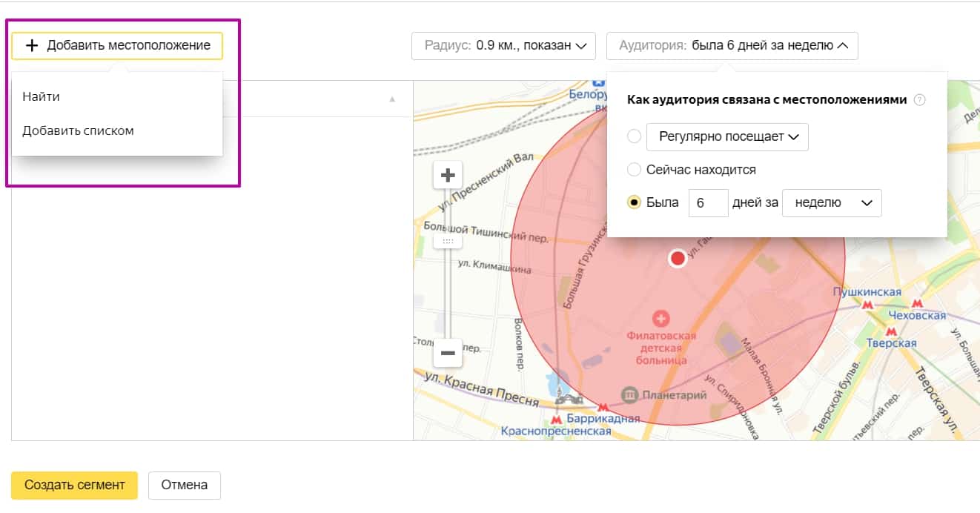
Task: Open the неделю period dropdown
Action: pyautogui.click(x=831, y=202)
